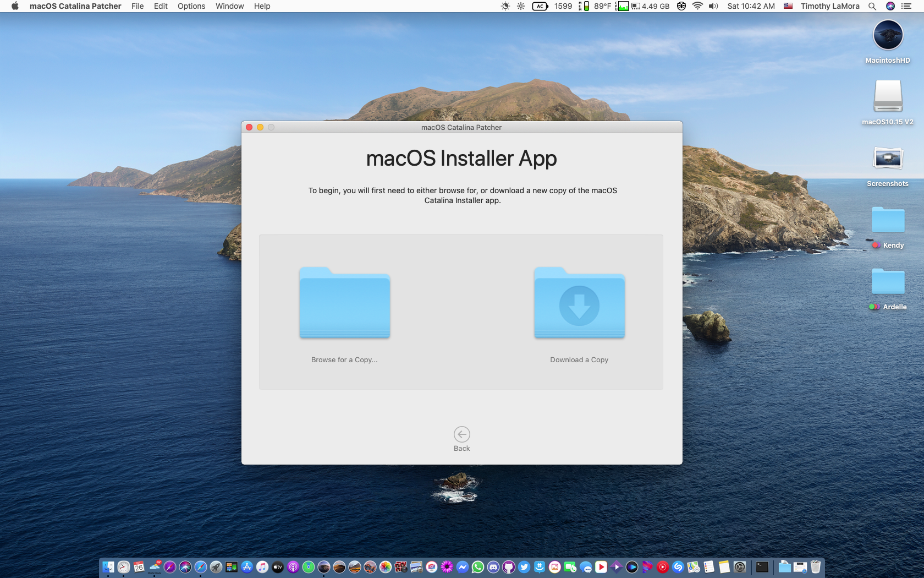Open Terminal in the Dock
The width and height of the screenshot is (924, 578).
pos(762,566)
